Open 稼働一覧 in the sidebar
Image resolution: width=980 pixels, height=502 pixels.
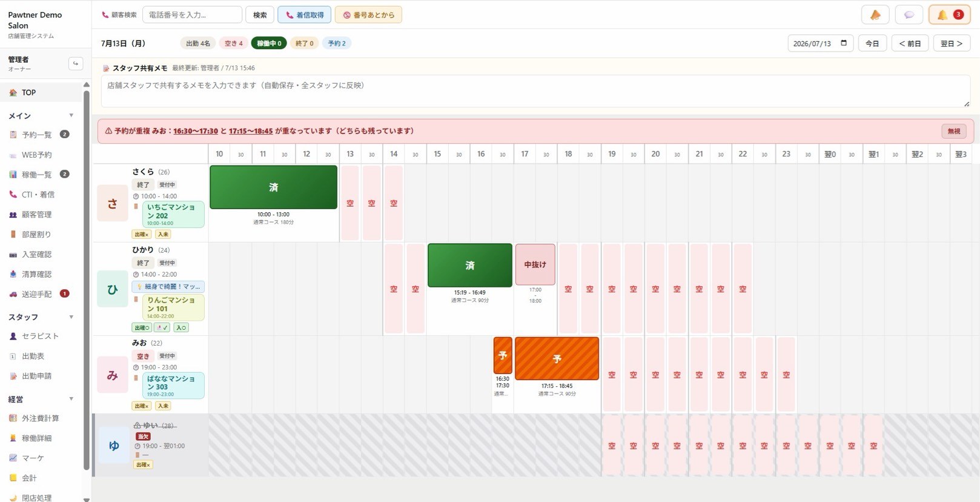coord(41,175)
